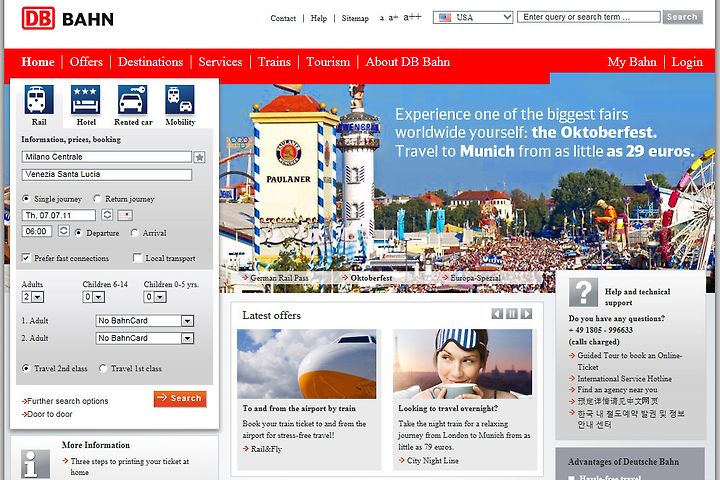Click the question mark help icon
720x480 pixels.
[x=583, y=292]
